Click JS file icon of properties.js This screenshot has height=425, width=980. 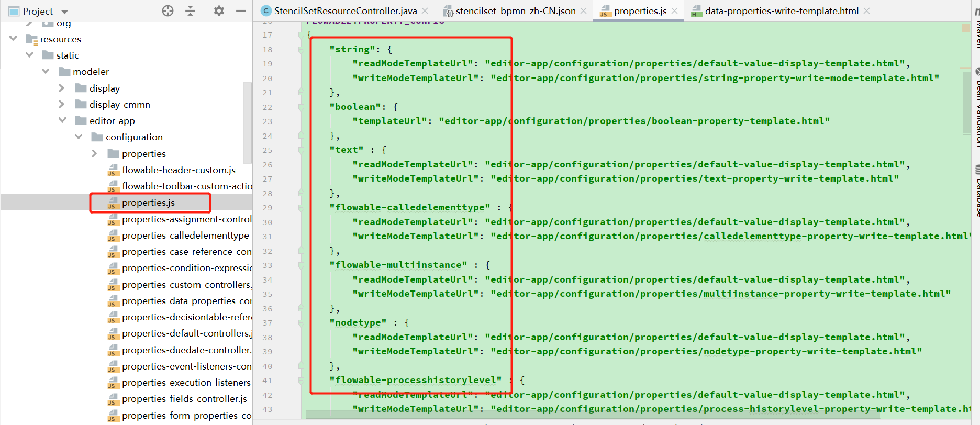113,203
